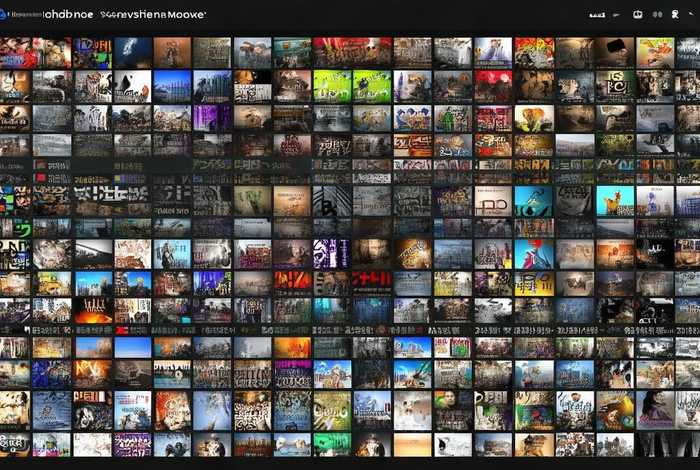Image resolution: width=700 pixels, height=470 pixels.
Task: Open the thumbnail with orange elephant on pale background
Action: [x=534, y=119]
